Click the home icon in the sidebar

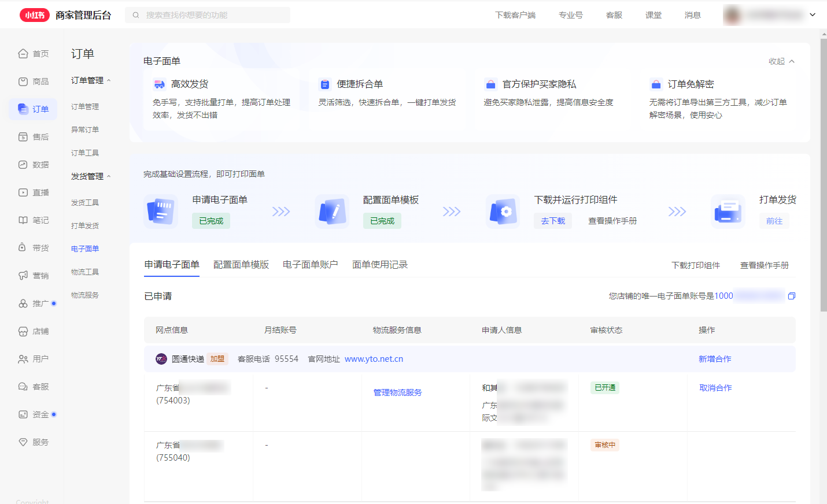[x=23, y=54]
